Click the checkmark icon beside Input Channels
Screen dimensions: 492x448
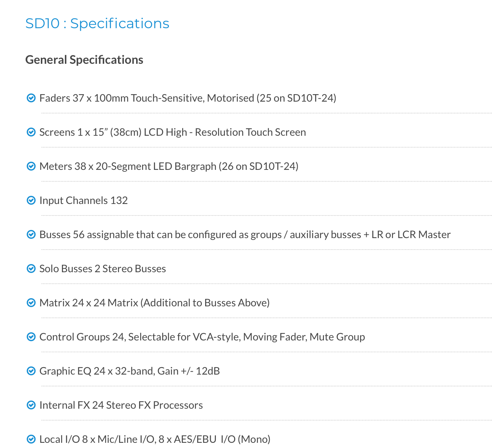[31, 200]
